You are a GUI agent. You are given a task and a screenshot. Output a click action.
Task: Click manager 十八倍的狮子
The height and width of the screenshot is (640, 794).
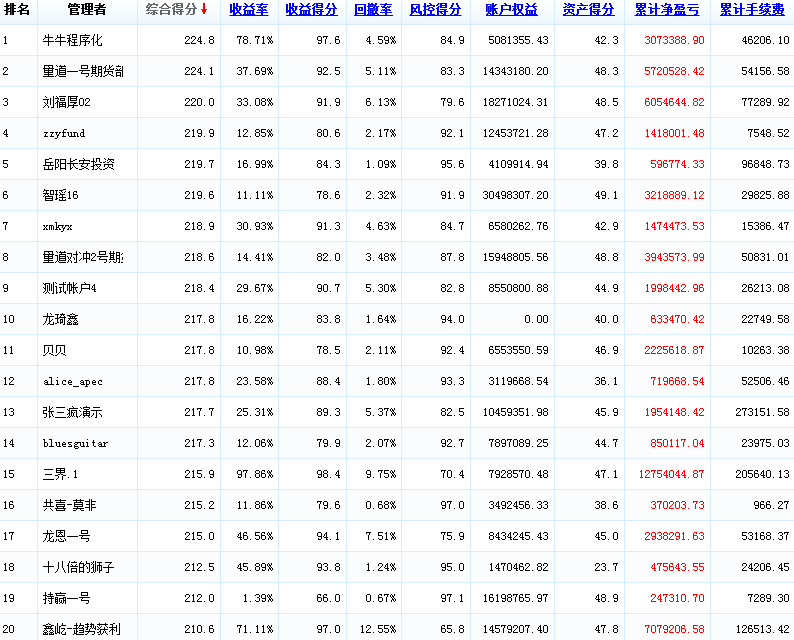pyautogui.click(x=79, y=568)
